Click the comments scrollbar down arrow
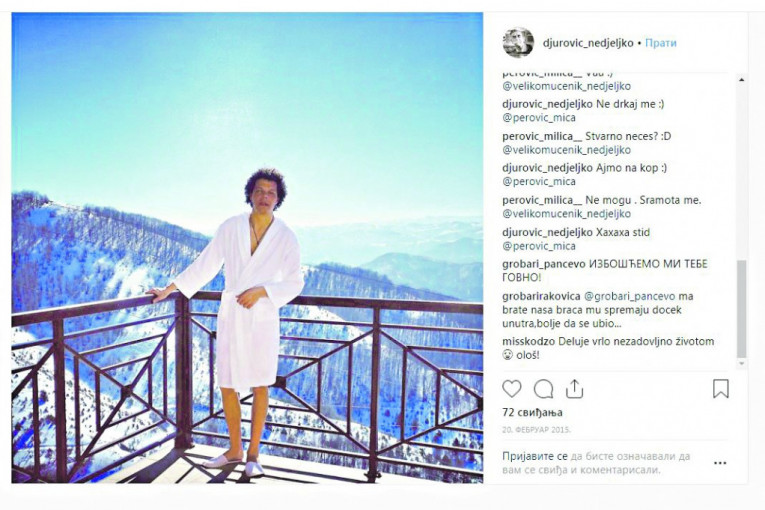 (742, 364)
